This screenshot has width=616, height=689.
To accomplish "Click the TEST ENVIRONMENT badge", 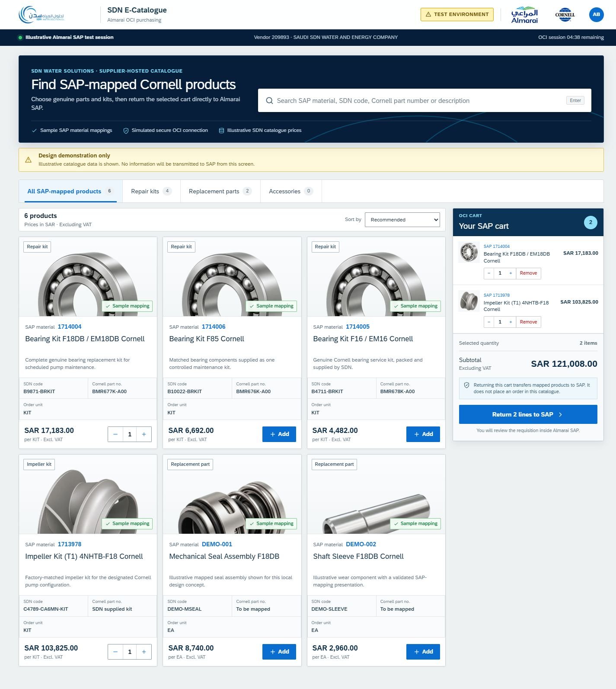I will [457, 14].
